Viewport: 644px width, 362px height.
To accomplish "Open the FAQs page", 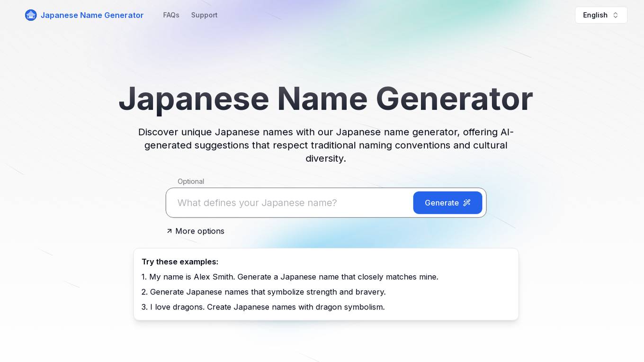I will (171, 15).
